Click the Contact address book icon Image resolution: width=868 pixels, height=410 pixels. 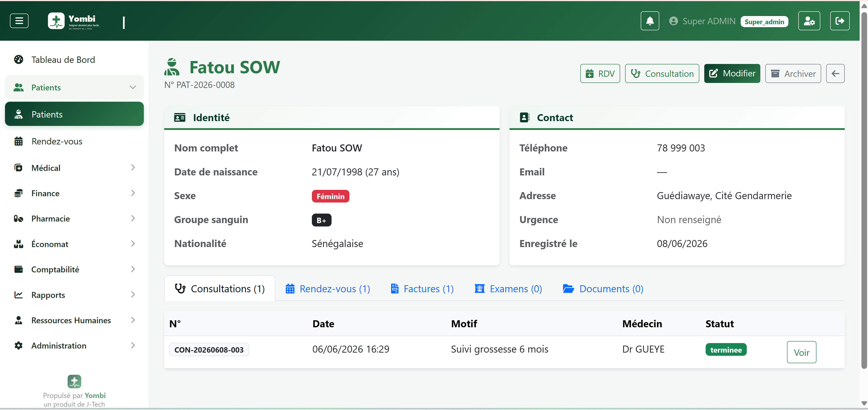click(x=524, y=117)
